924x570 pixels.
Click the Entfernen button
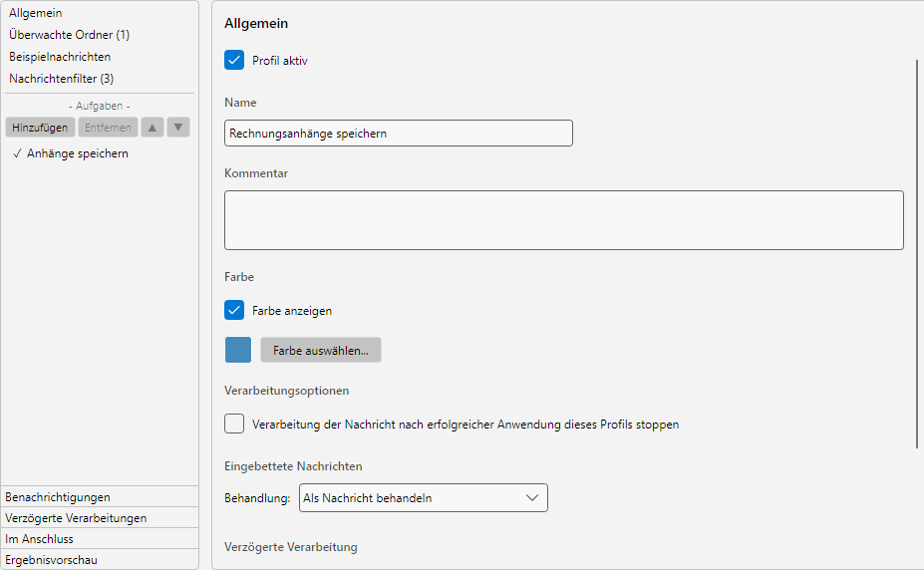click(x=108, y=128)
